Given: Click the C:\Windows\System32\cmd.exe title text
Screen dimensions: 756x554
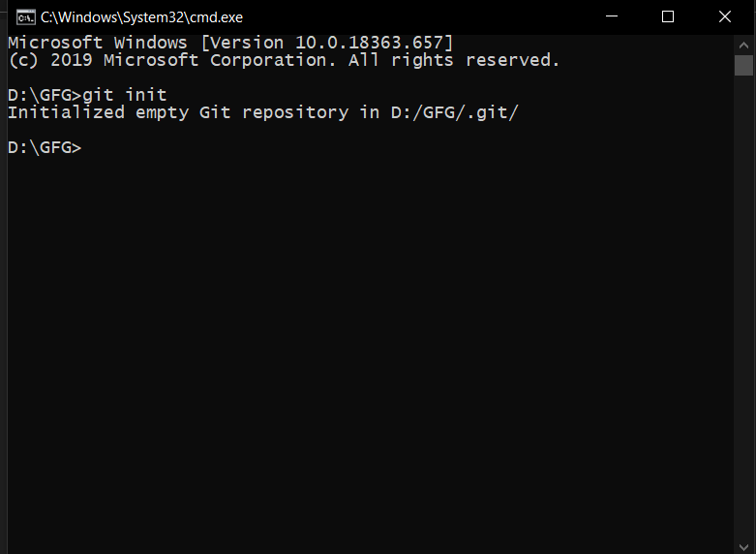Looking at the screenshot, I should tap(141, 17).
